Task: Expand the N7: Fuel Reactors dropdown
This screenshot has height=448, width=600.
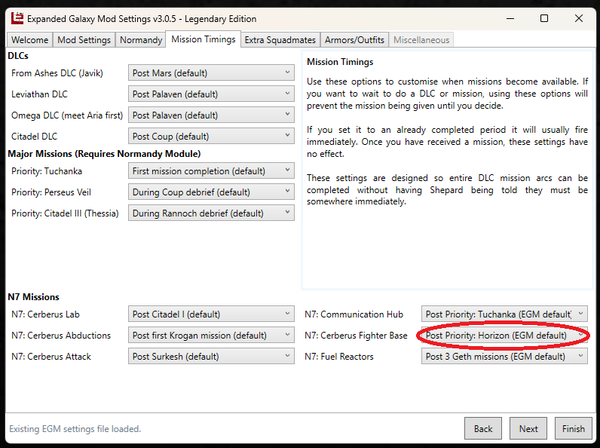Action: coord(505,356)
